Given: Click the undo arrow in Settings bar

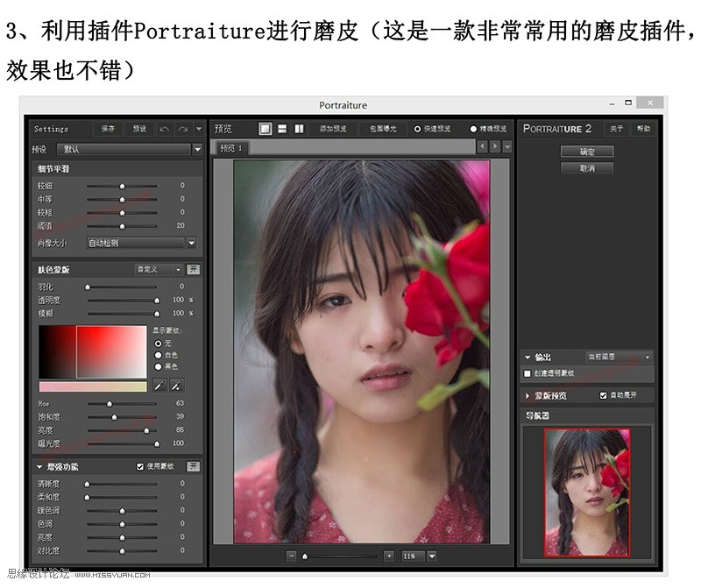Looking at the screenshot, I should [164, 129].
